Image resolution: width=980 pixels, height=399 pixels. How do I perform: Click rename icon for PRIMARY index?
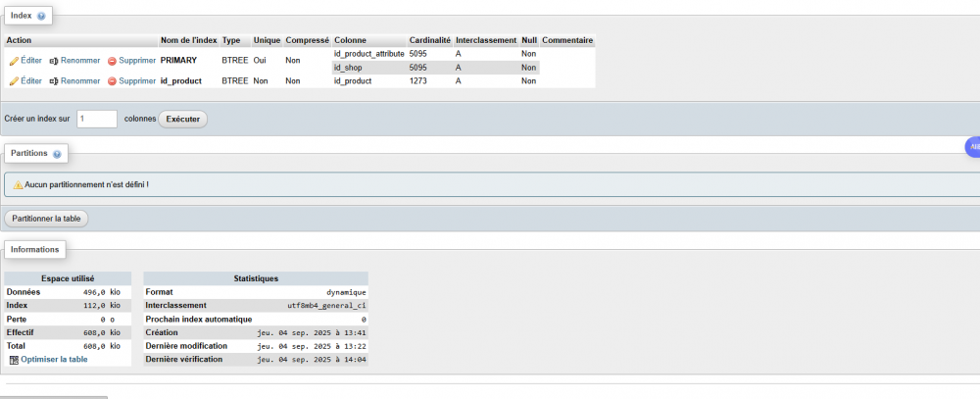pyautogui.click(x=54, y=61)
